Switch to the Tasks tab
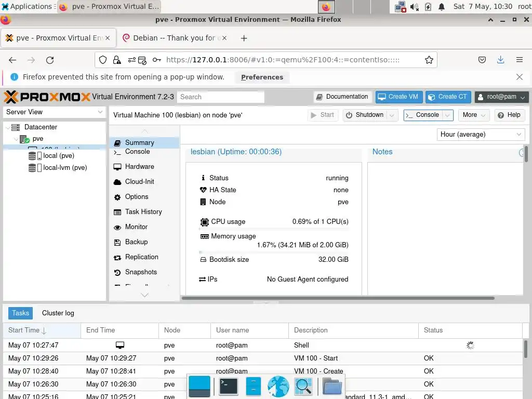The width and height of the screenshot is (532, 399). [x=20, y=313]
